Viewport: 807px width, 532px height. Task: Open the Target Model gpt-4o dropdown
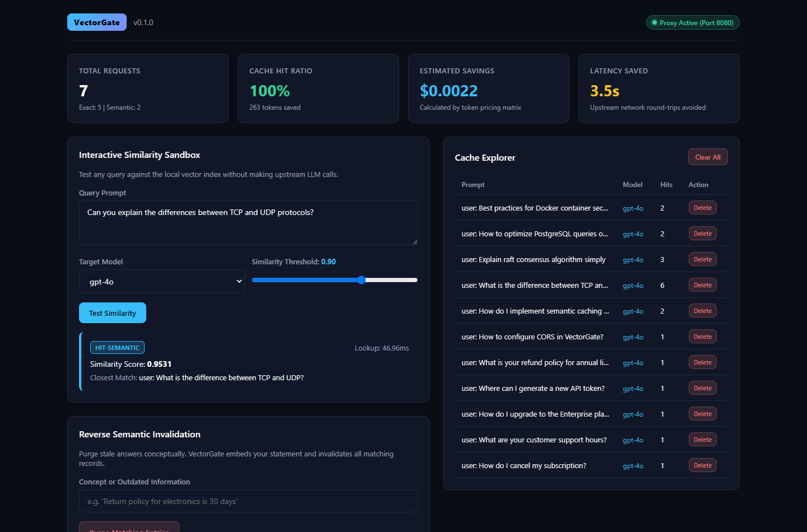pos(162,282)
